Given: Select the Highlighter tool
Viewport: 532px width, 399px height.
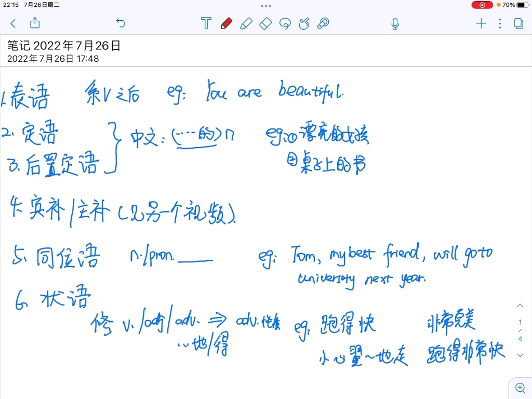Looking at the screenshot, I should [246, 23].
